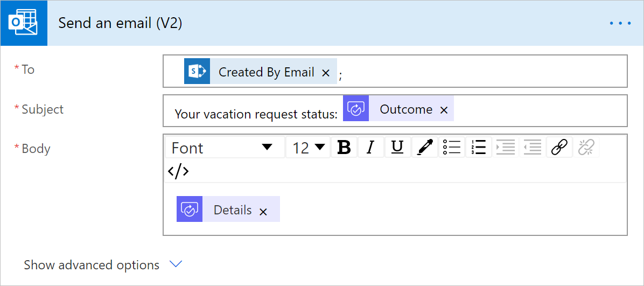Click the remove link icon
The image size is (644, 286).
tap(586, 148)
